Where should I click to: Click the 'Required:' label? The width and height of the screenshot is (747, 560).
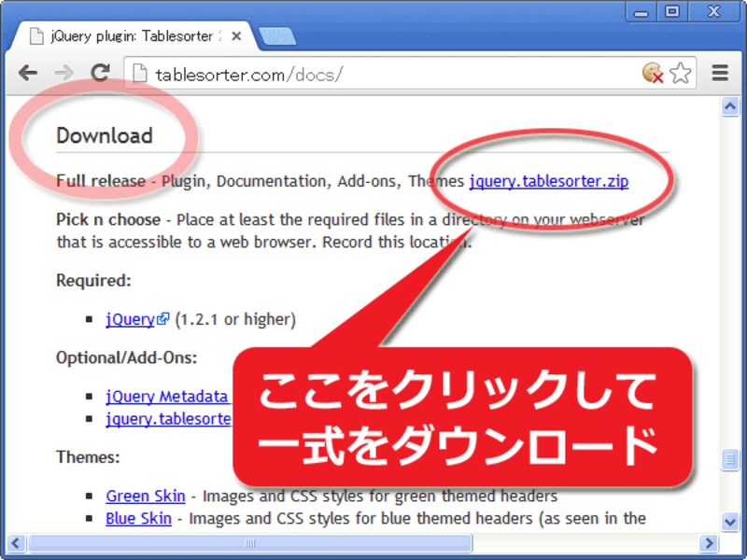coord(93,281)
